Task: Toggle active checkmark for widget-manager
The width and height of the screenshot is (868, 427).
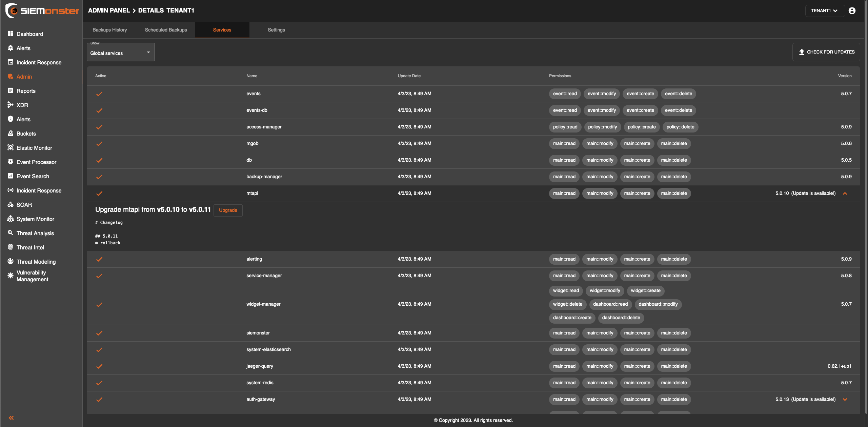Action: [x=99, y=305]
